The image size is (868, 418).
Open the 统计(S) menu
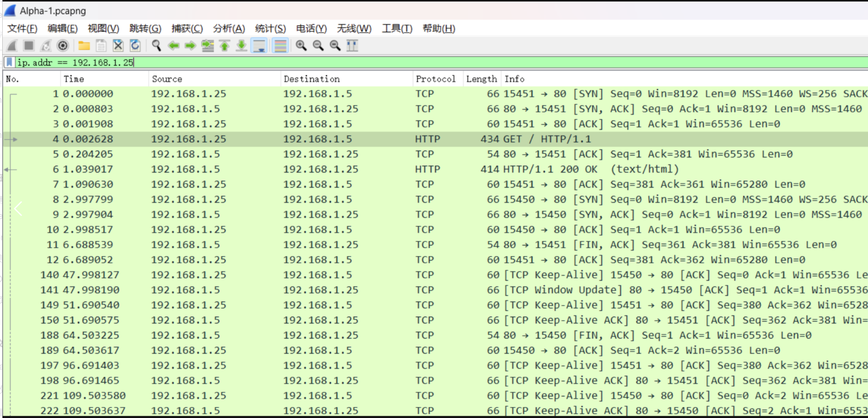[x=270, y=28]
